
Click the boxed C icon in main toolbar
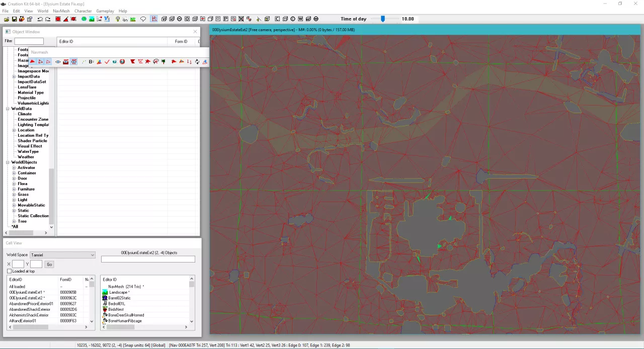[x=277, y=19]
